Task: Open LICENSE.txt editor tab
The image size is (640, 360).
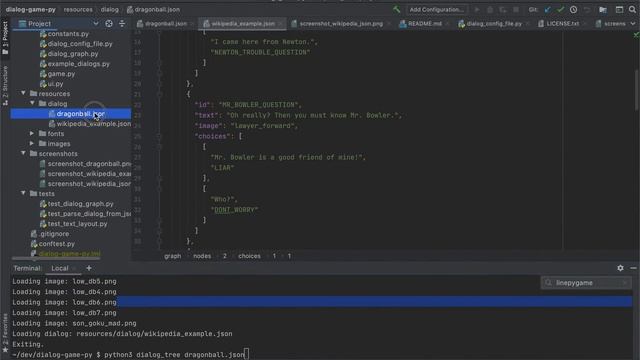Action: 562,24
